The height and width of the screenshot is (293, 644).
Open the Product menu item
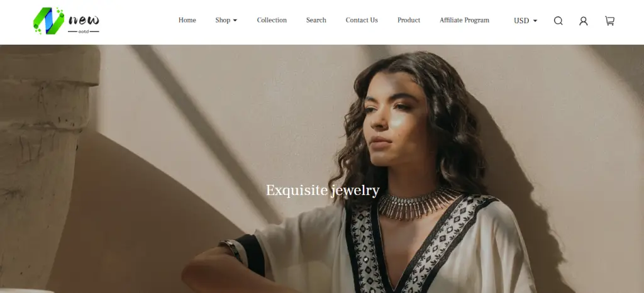(x=409, y=20)
